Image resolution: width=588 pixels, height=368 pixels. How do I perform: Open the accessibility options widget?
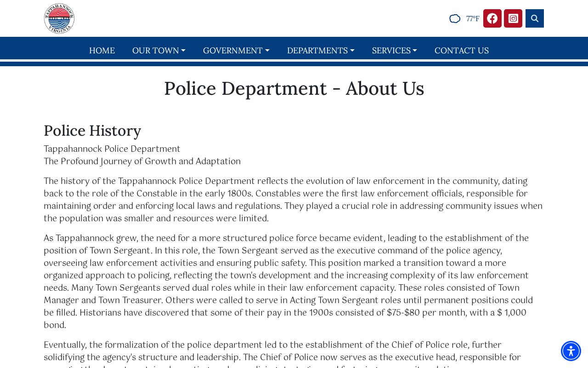571,351
